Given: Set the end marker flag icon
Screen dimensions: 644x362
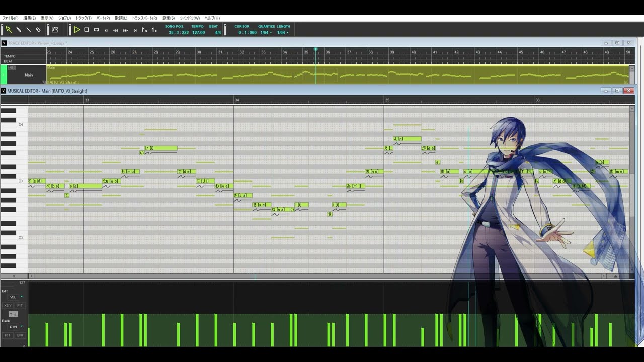Looking at the screenshot, I should [154, 30].
